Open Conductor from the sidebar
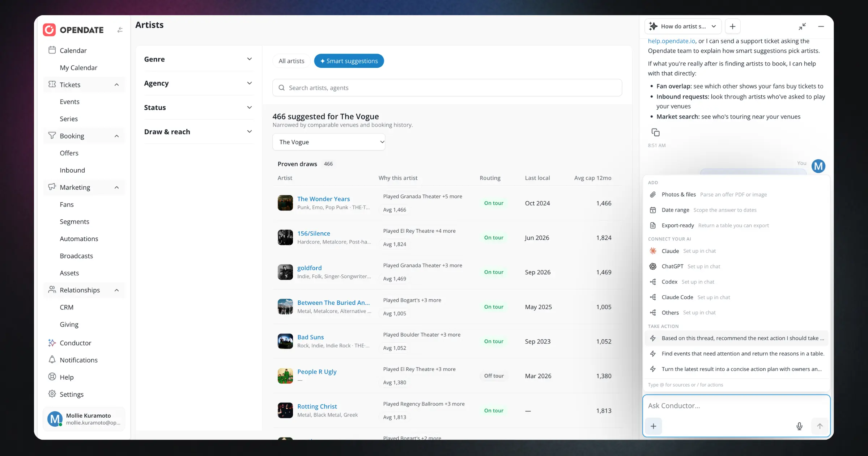Image resolution: width=868 pixels, height=456 pixels. pyautogui.click(x=75, y=343)
